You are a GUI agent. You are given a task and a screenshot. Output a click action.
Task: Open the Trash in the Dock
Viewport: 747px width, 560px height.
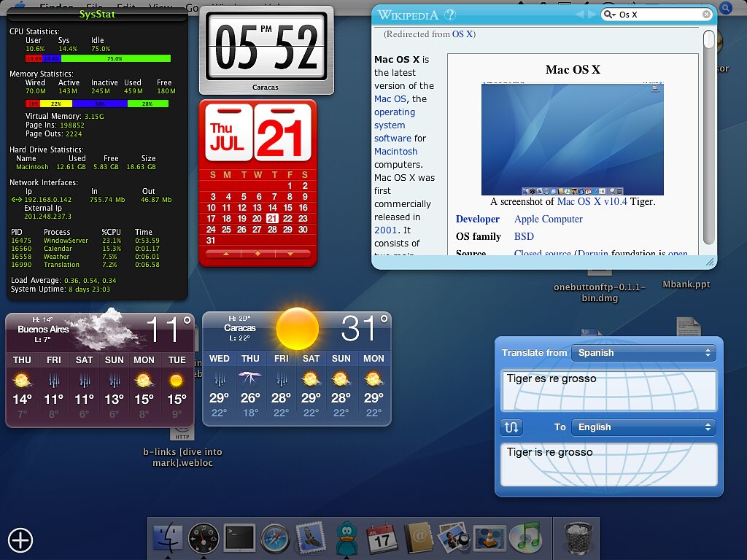(578, 538)
